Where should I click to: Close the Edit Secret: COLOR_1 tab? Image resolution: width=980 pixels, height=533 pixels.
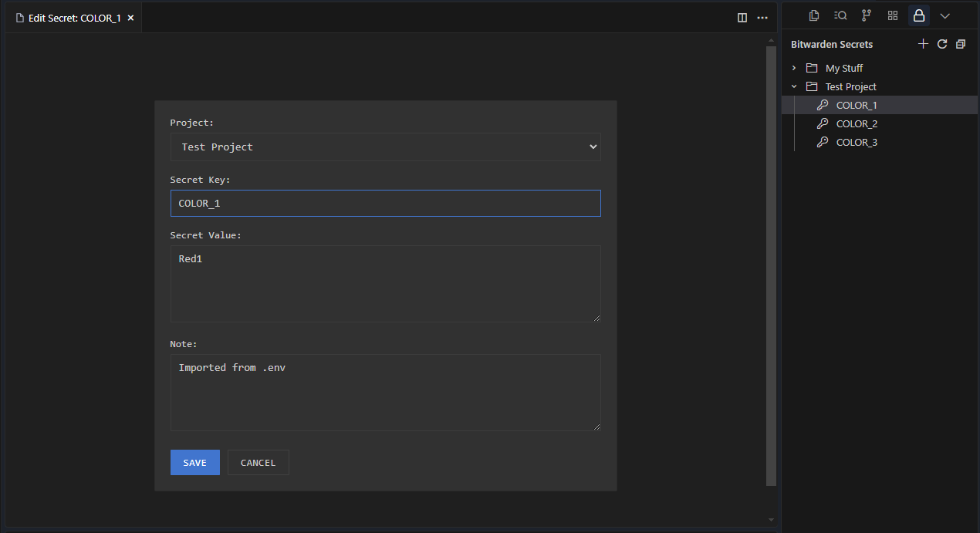pos(130,18)
